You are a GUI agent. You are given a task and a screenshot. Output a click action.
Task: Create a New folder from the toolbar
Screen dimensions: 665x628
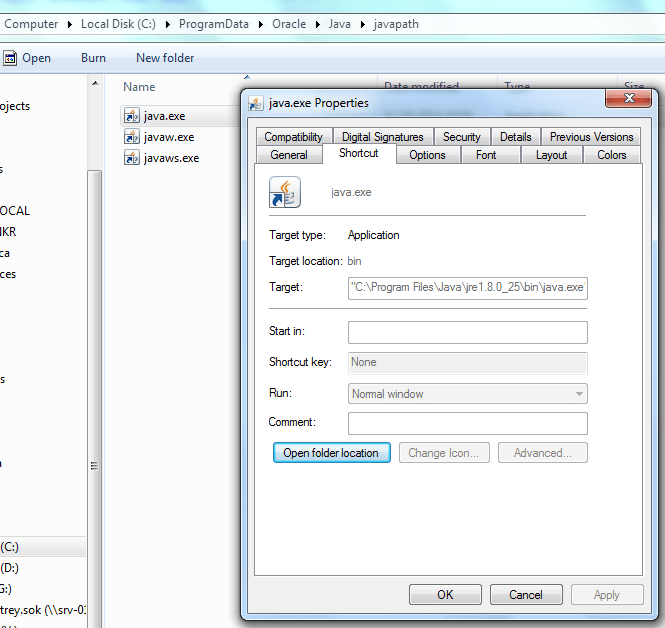[165, 58]
